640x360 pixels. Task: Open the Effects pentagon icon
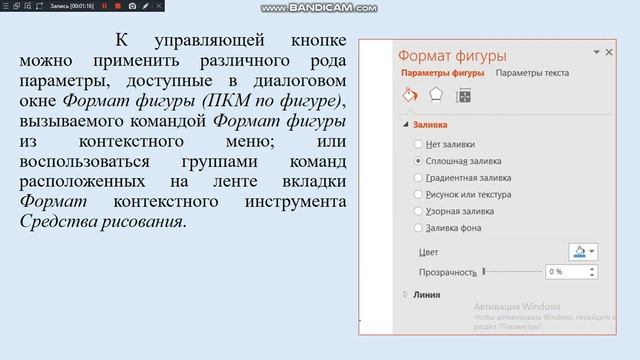pos(436,95)
